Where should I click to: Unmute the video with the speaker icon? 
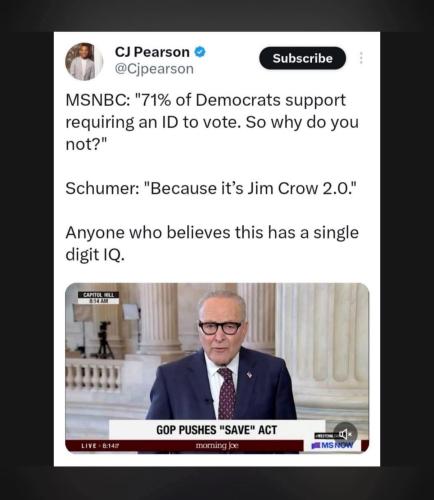pos(346,434)
